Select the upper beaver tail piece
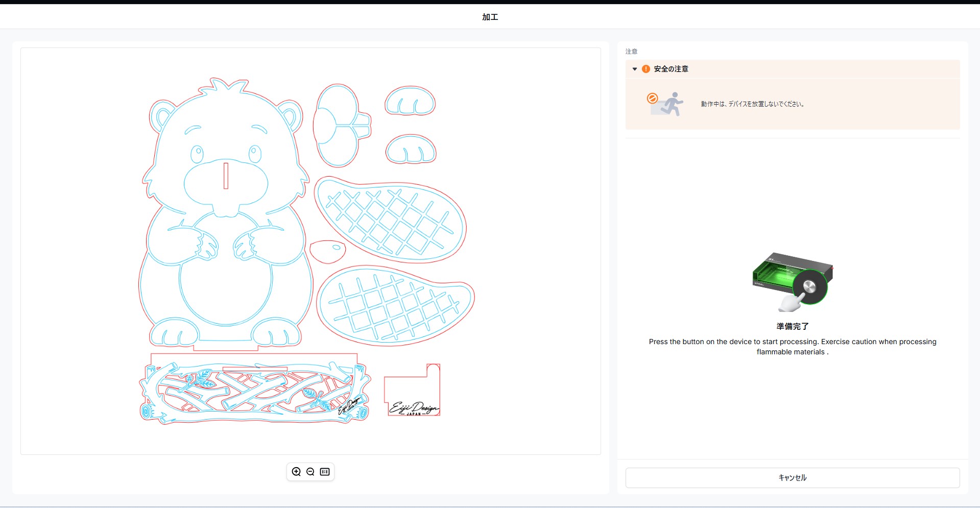This screenshot has height=508, width=980. tap(390, 220)
